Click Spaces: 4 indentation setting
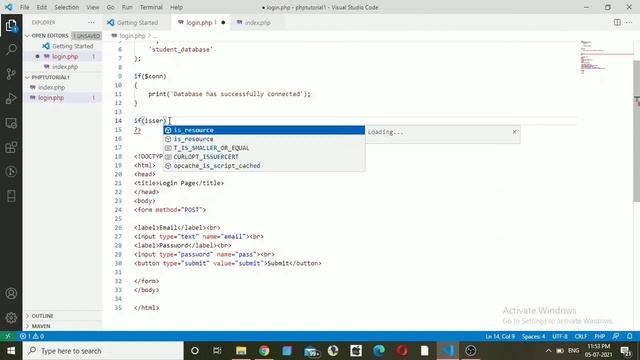This screenshot has height=360, width=640. [533, 336]
